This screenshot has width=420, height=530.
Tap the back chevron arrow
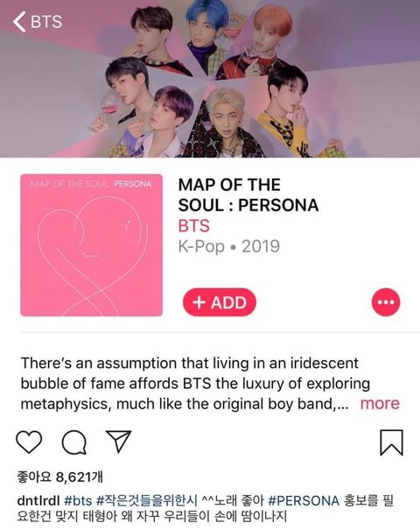pos(19,22)
